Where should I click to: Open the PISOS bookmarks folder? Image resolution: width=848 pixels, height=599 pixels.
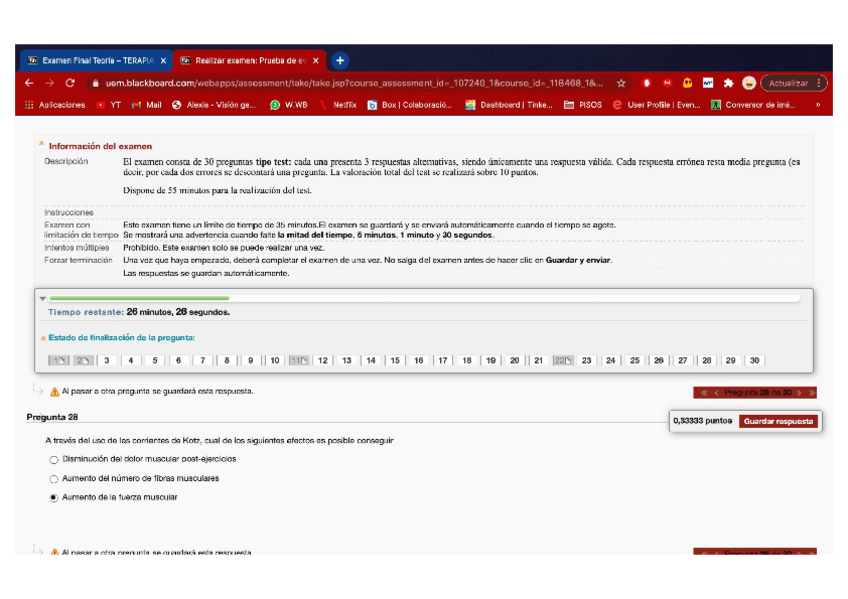coord(583,104)
